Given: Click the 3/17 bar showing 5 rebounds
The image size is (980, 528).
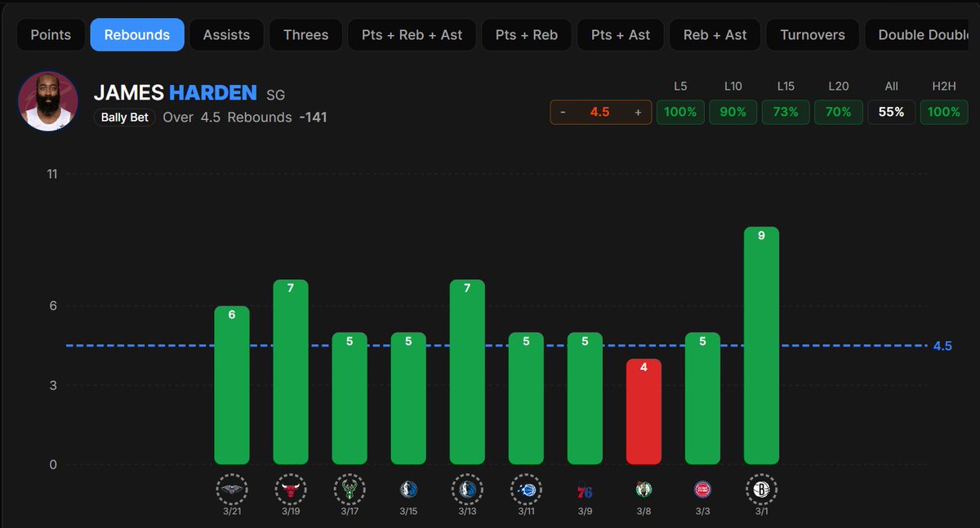Looking at the screenshot, I should [350, 398].
